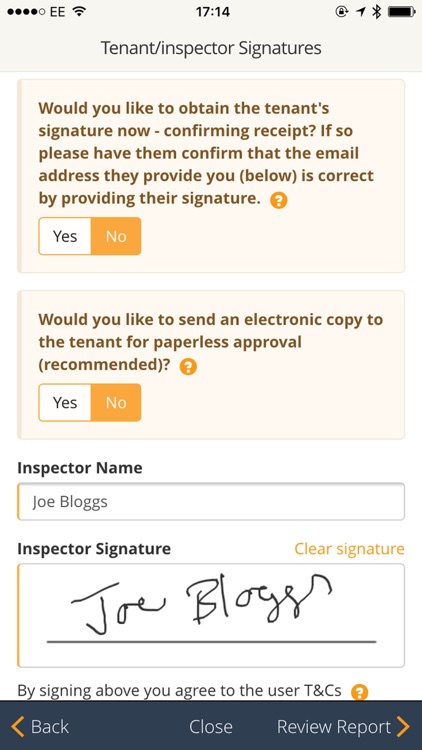Tap the location arrow status icon
The height and width of the screenshot is (750, 422).
pos(361,12)
